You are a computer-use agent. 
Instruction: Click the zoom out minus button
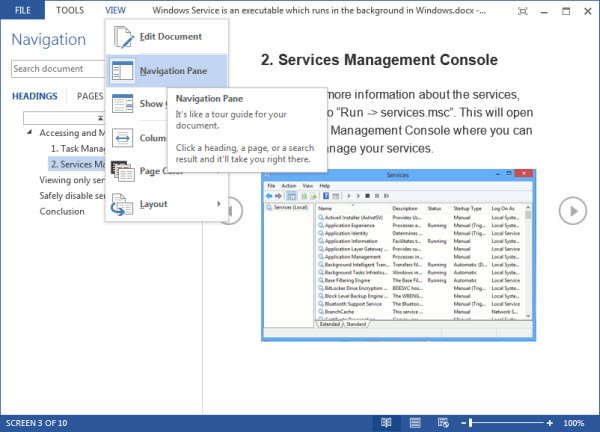click(x=463, y=423)
